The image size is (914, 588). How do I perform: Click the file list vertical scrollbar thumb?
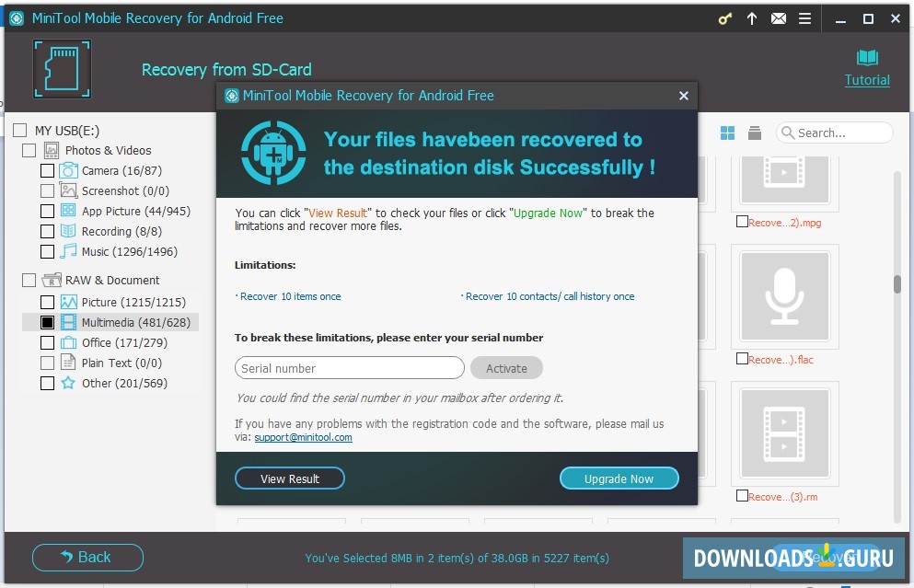[x=897, y=283]
